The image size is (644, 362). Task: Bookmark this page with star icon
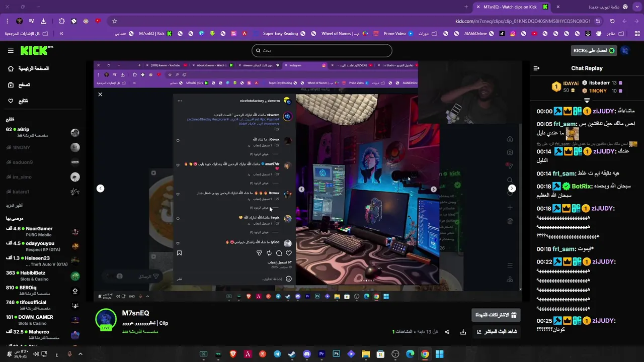[x=115, y=21]
